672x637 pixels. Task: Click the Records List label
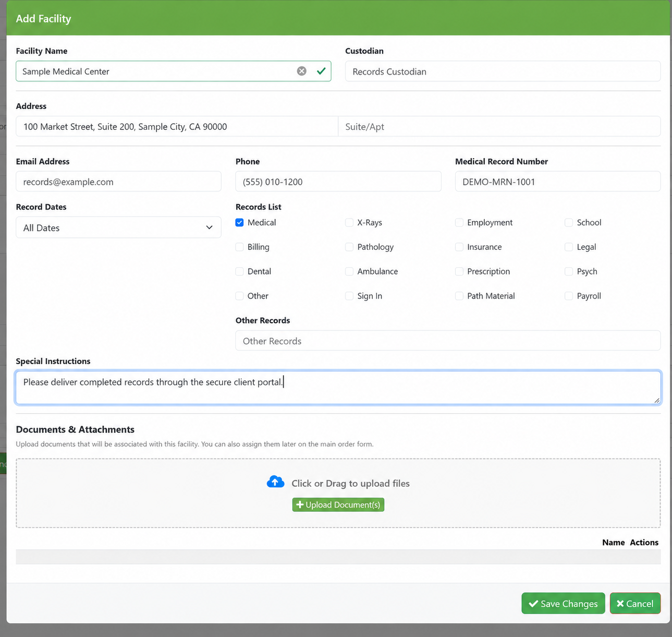click(259, 207)
